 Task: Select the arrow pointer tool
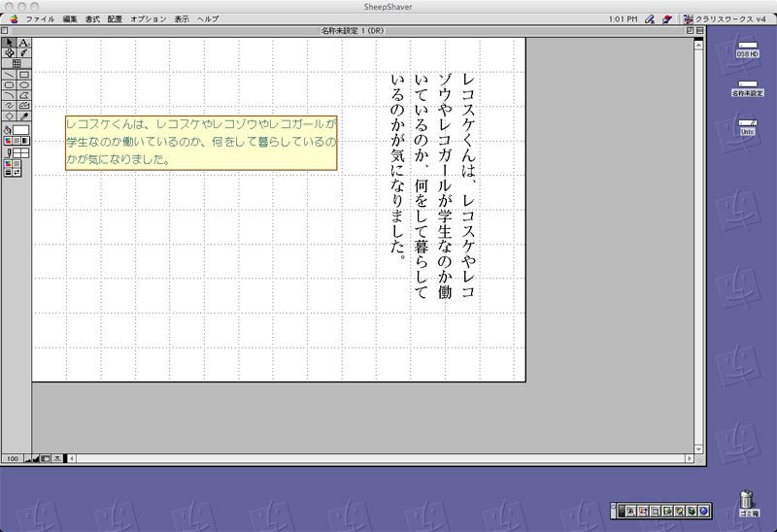[9, 43]
